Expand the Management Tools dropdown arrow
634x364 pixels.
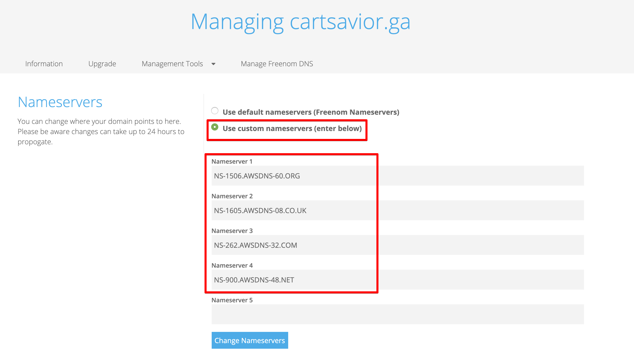(x=213, y=64)
